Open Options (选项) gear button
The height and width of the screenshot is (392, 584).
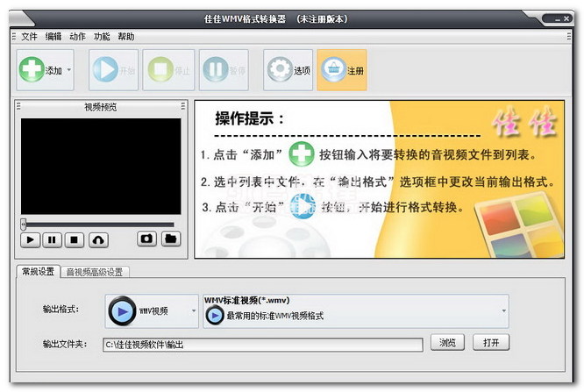[x=288, y=69]
